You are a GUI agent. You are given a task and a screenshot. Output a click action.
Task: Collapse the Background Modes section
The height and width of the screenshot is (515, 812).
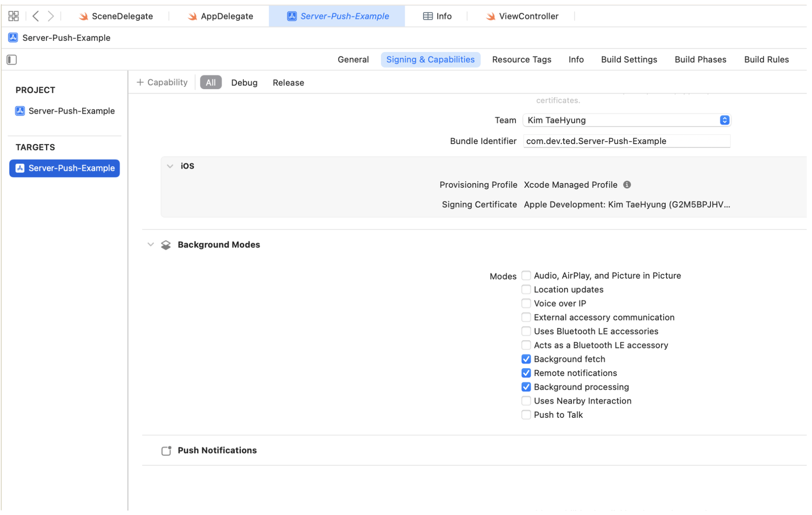click(x=151, y=244)
